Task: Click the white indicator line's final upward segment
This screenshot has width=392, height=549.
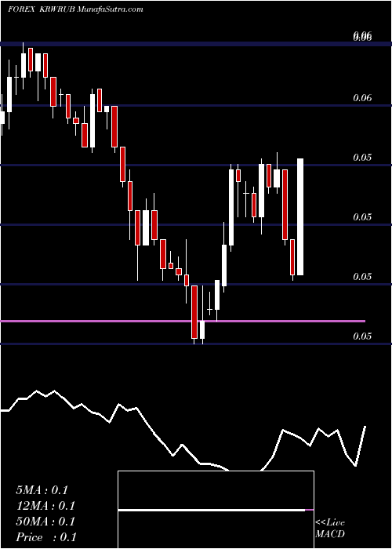Action: coord(361,445)
